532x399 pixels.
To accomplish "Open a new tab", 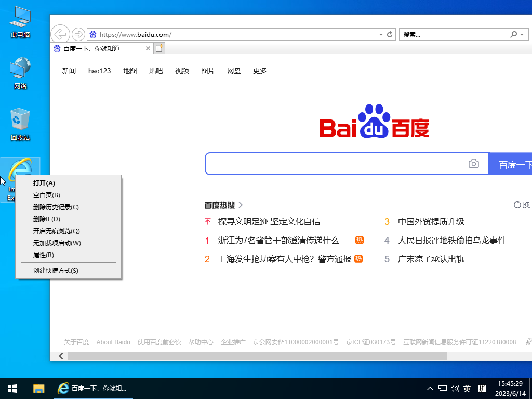I will 159,48.
